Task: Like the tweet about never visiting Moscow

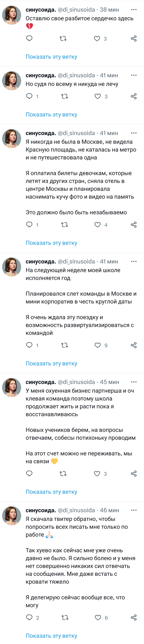Action: 98,225
